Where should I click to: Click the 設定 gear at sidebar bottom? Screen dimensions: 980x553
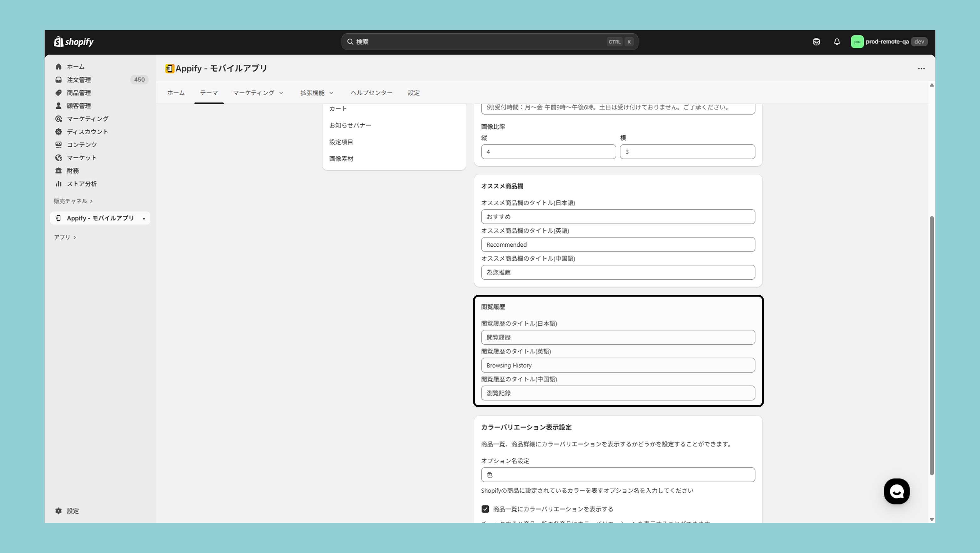(59, 511)
